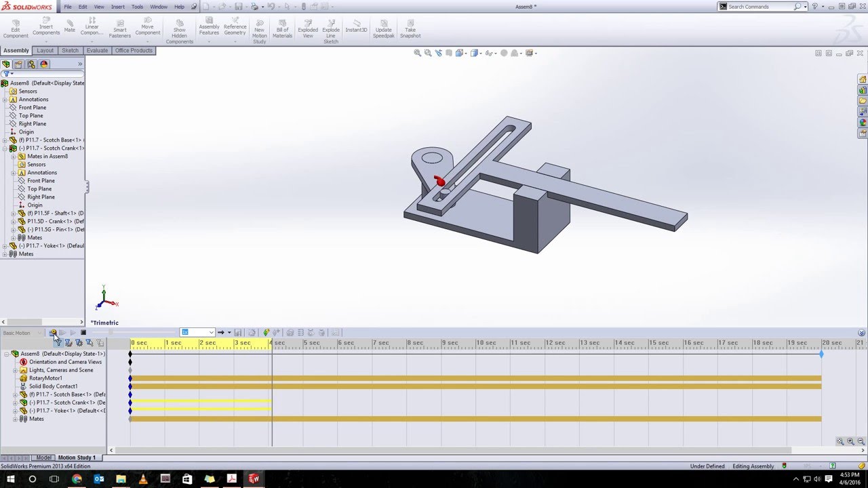The width and height of the screenshot is (868, 488).
Task: Select the Motion Study 1 tab
Action: coord(77,458)
